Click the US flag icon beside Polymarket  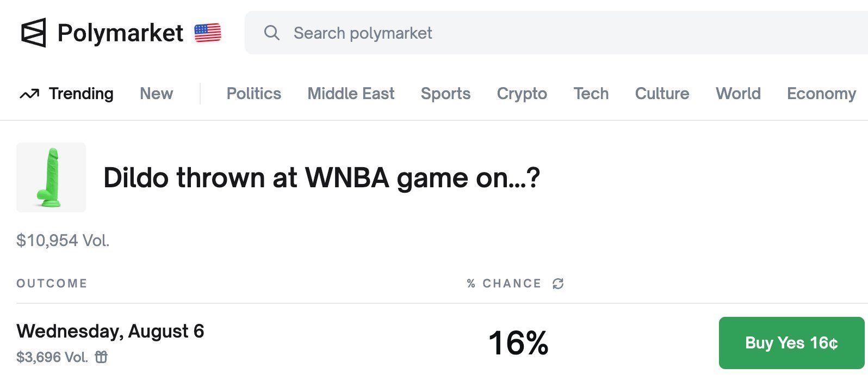[207, 33]
